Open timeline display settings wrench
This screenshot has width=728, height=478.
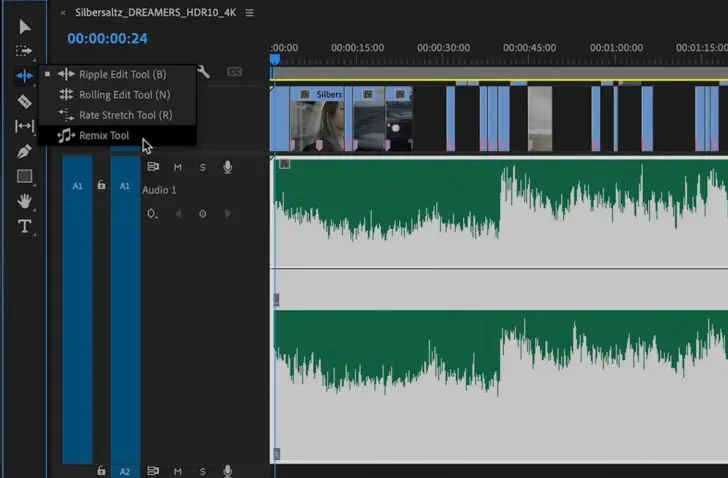[x=203, y=72]
